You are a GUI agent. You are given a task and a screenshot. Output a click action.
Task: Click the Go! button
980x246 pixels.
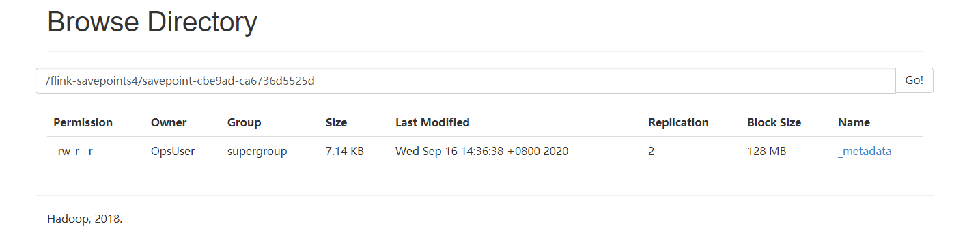914,81
